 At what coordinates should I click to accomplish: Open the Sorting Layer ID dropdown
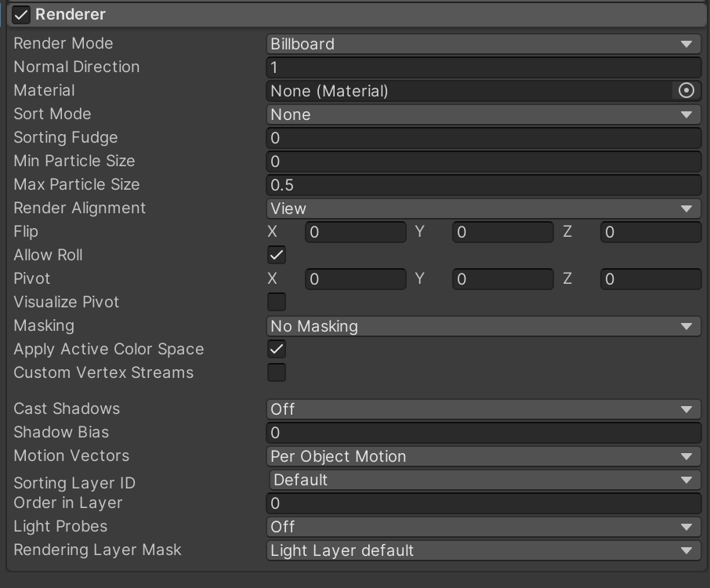pyautogui.click(x=485, y=480)
